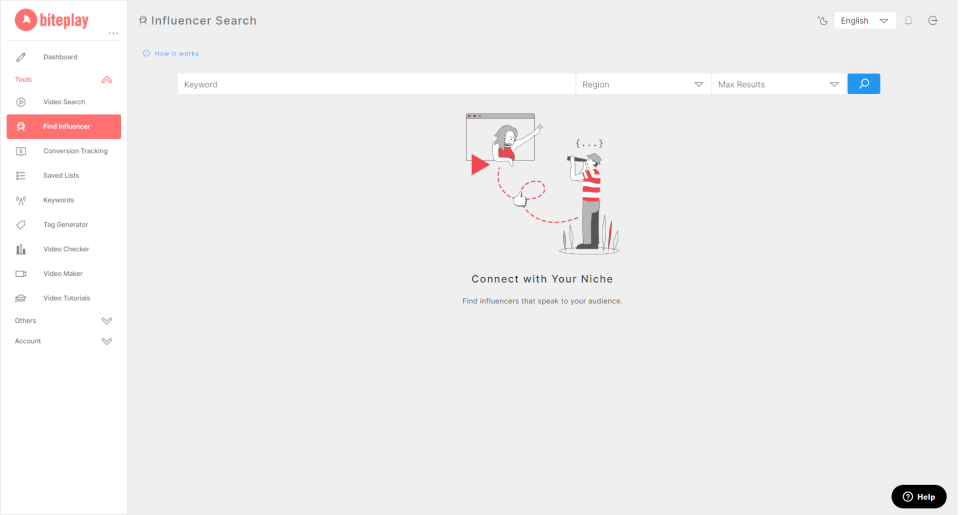Open Video Search in sidebar

point(64,102)
